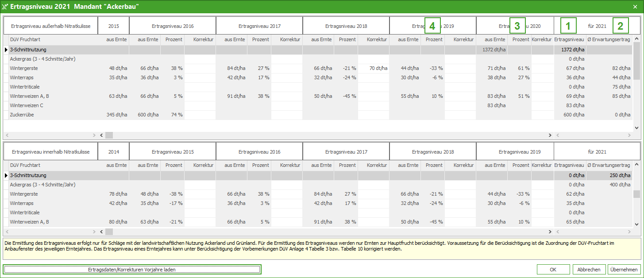Click the Ertragsniveau 2016 header in upper table
This screenshot has width=644, height=278.
point(172,26)
